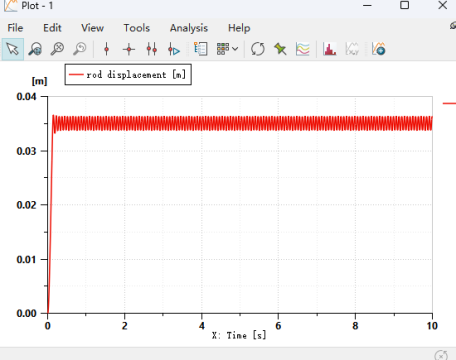Activate the single vertical cursor tool

pos(107,49)
